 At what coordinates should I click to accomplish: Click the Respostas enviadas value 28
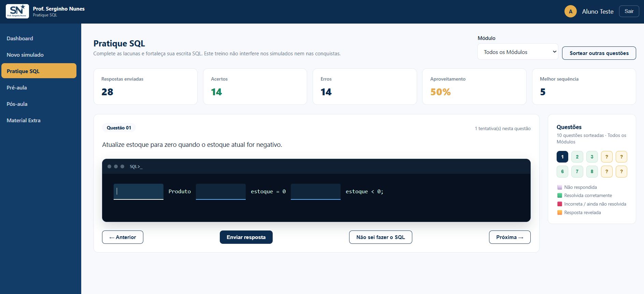point(107,92)
